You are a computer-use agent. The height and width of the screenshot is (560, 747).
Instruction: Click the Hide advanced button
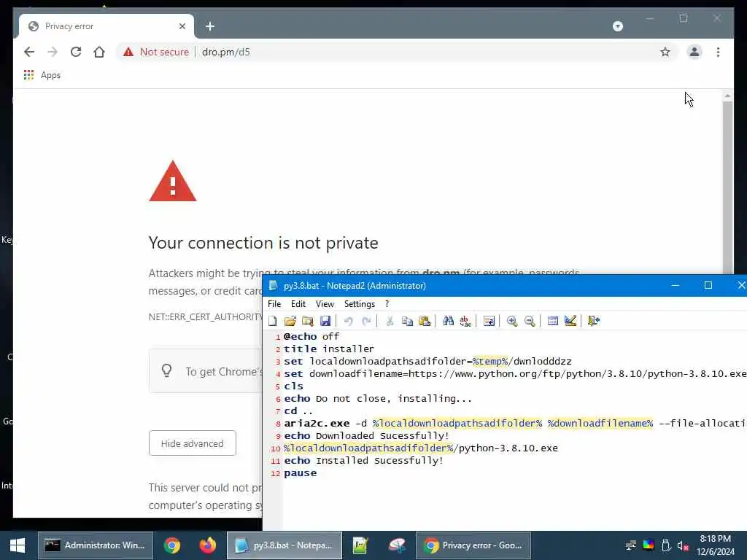(x=193, y=443)
